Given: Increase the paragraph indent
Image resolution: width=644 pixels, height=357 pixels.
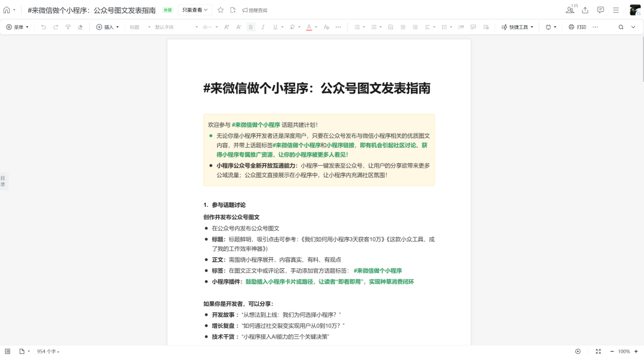Looking at the screenshot, I should pos(415,27).
